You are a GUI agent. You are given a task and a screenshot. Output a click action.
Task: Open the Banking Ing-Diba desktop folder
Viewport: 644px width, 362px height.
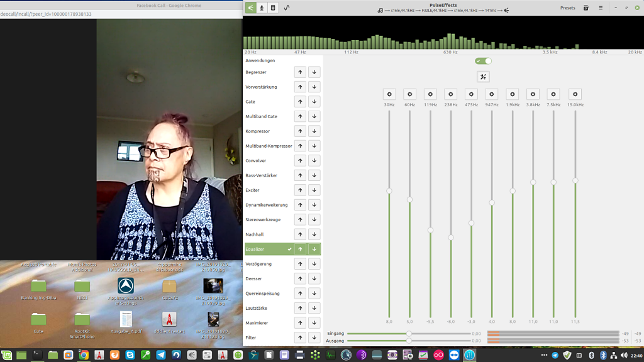pyautogui.click(x=38, y=286)
